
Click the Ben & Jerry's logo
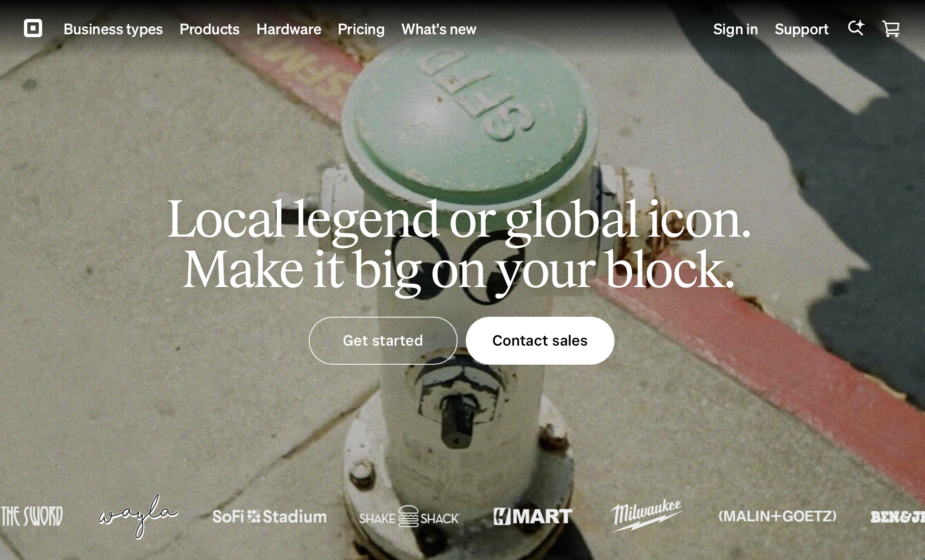click(x=898, y=517)
